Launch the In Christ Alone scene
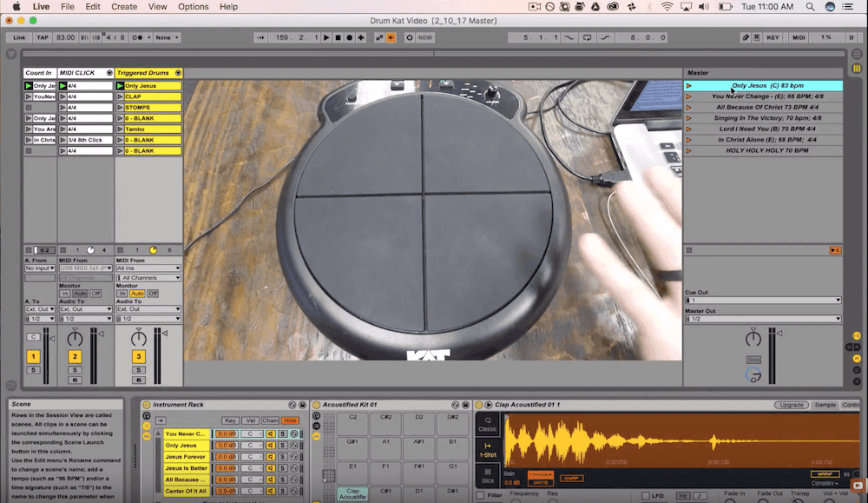Viewport: 868px width, 503px height. pos(688,140)
